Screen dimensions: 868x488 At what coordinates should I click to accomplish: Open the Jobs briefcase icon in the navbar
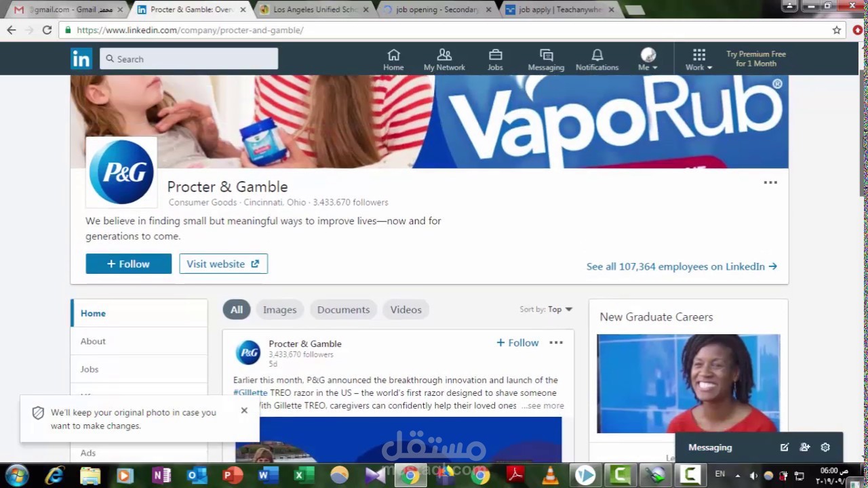pos(495,59)
